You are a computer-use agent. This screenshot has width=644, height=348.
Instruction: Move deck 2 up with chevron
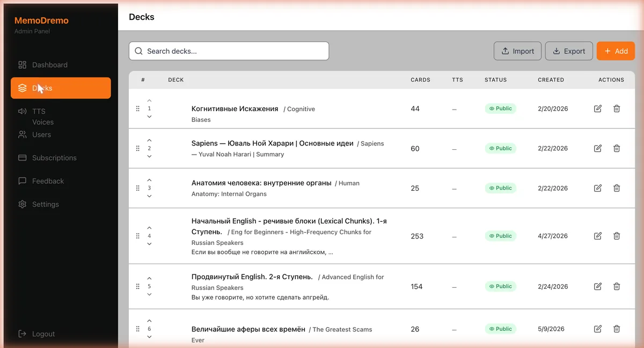pyautogui.click(x=149, y=141)
